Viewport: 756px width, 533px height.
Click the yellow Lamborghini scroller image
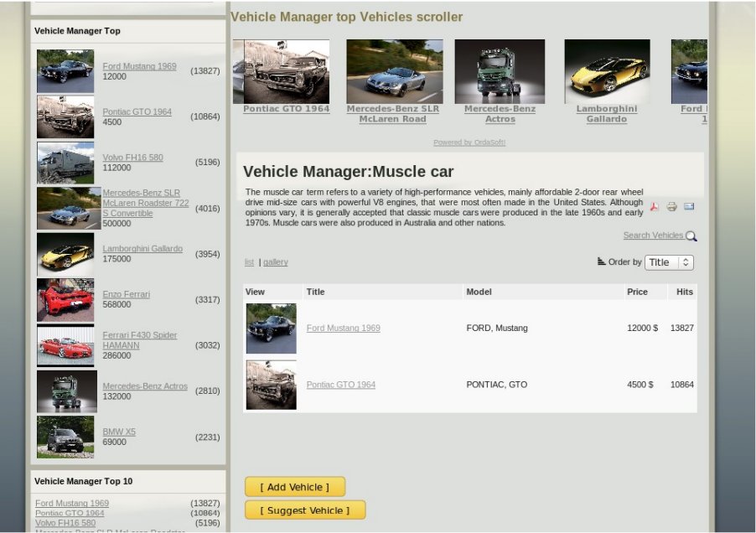coord(607,71)
